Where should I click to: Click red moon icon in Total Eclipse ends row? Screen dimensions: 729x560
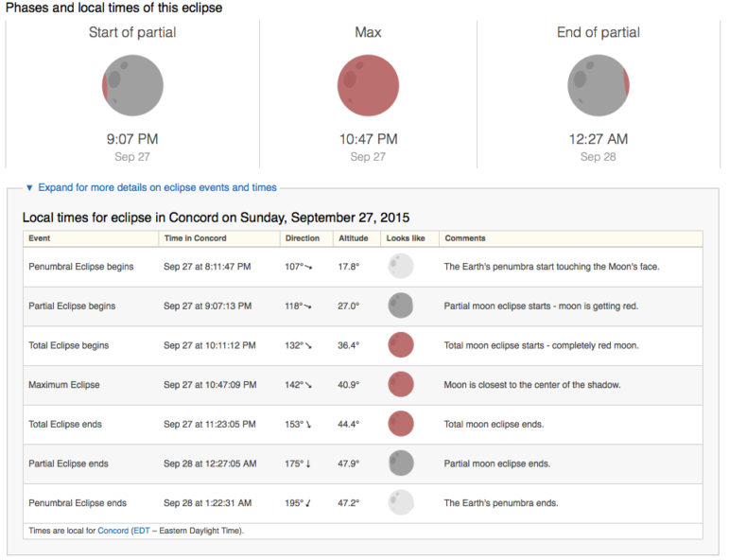401,424
